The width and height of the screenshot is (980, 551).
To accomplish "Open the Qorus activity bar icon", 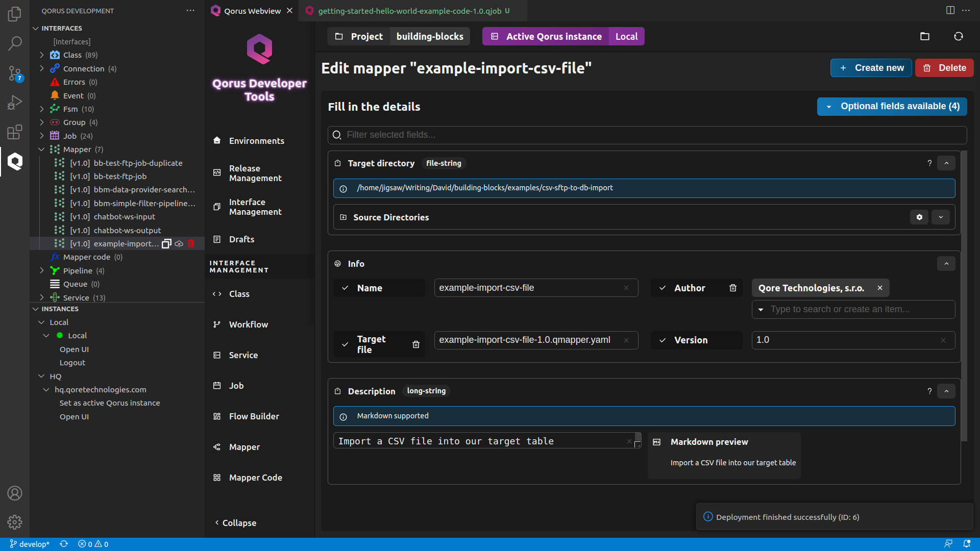I will (x=15, y=162).
